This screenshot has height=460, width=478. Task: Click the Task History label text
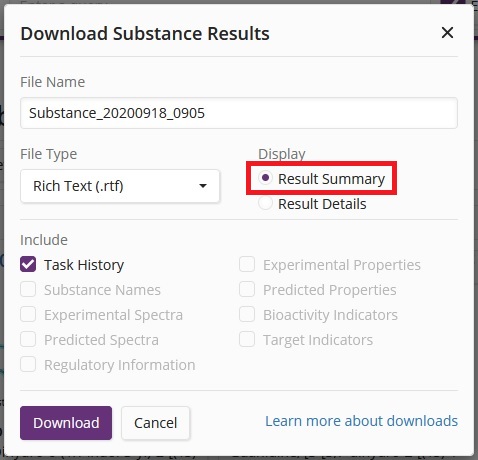click(84, 265)
